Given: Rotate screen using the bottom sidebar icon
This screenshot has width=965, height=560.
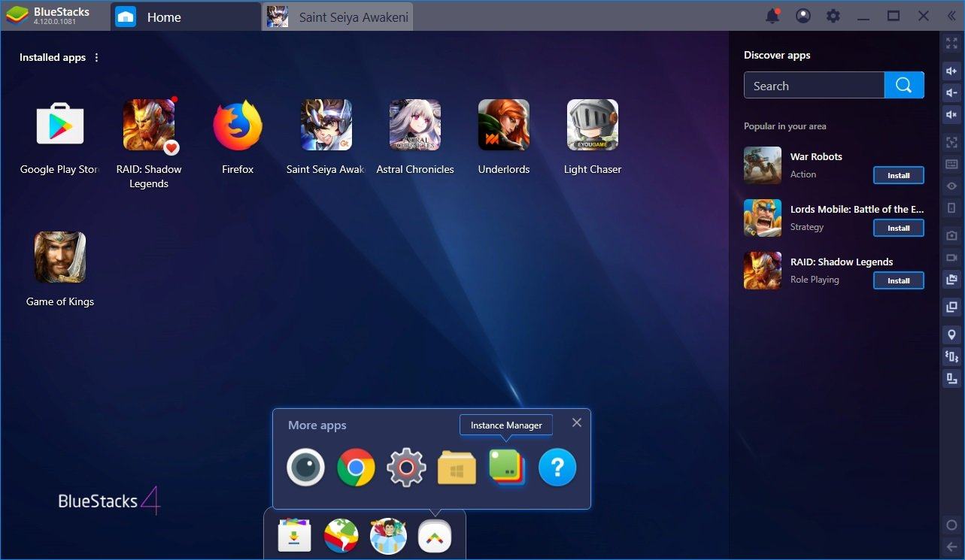Looking at the screenshot, I should (x=951, y=378).
